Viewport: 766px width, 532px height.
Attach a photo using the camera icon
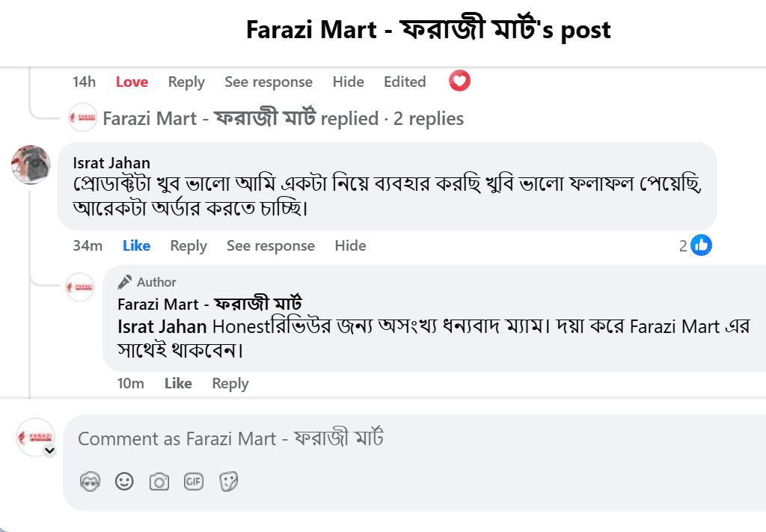pos(159,482)
